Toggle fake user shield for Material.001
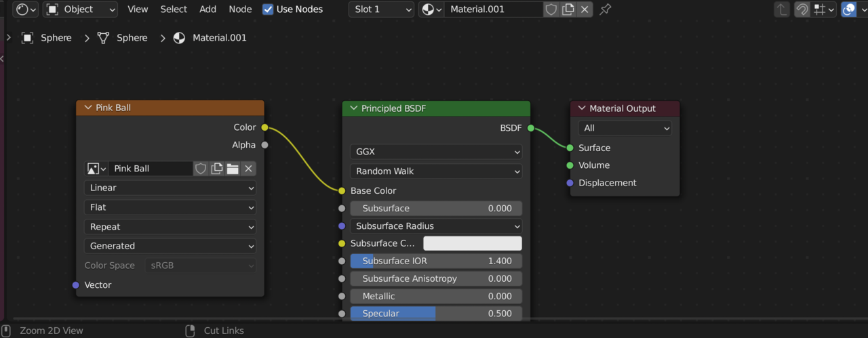 551,9
